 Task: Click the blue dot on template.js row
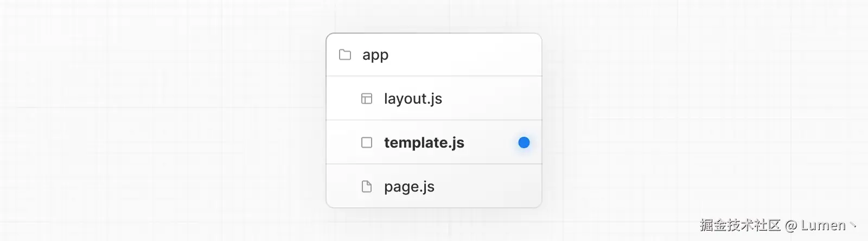(x=524, y=143)
